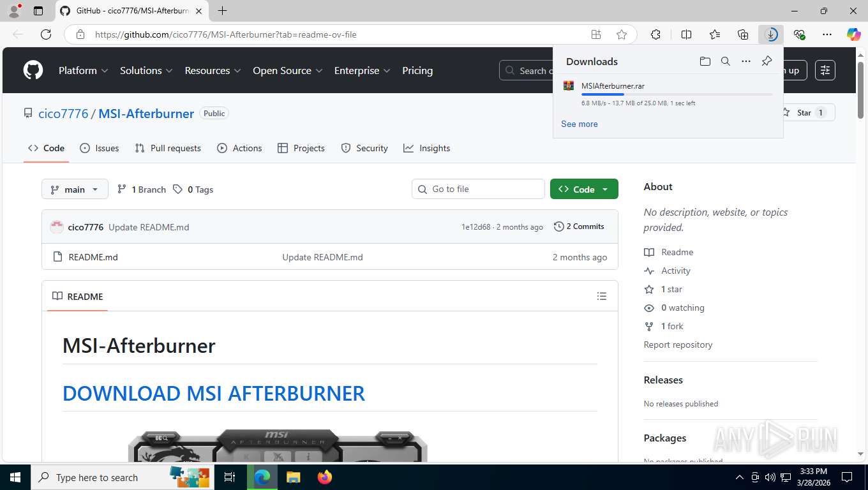The image size is (868, 490).
Task: Open the Insights tab
Action: 427,148
